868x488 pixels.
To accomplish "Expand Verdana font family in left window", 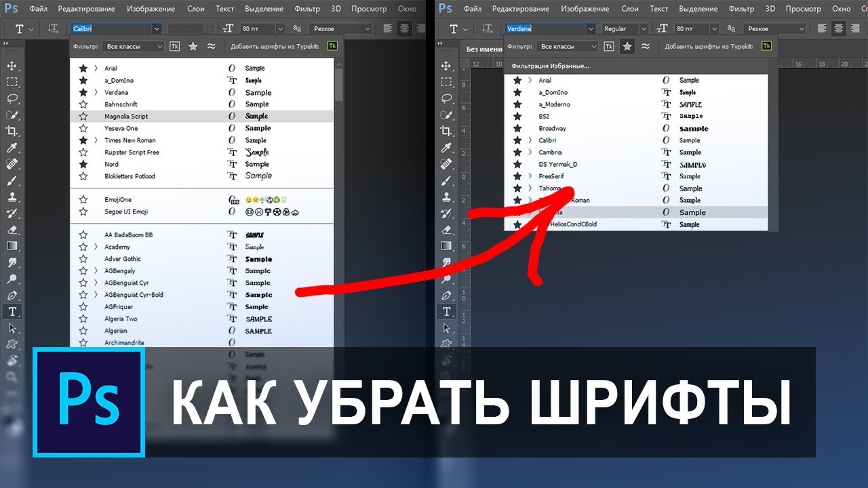I will pyautogui.click(x=96, y=92).
